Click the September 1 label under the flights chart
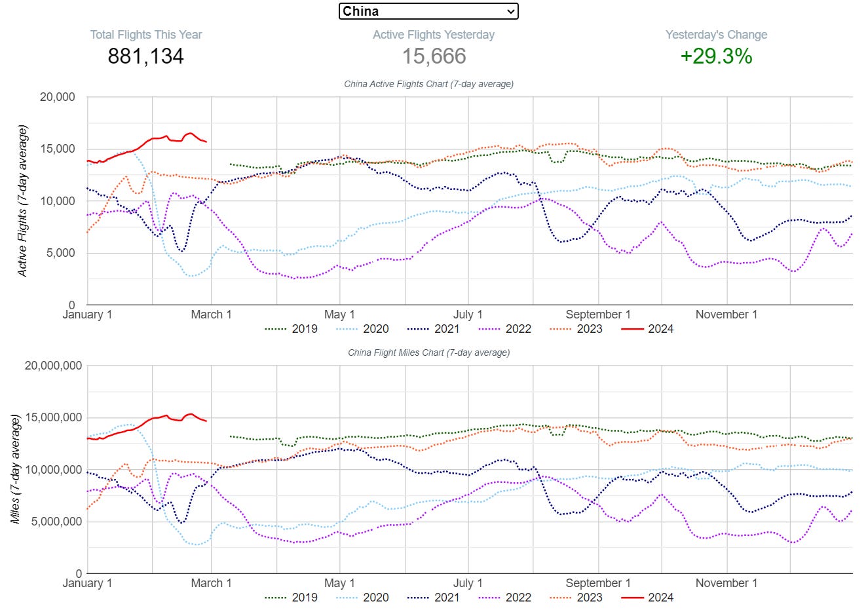 pos(598,315)
